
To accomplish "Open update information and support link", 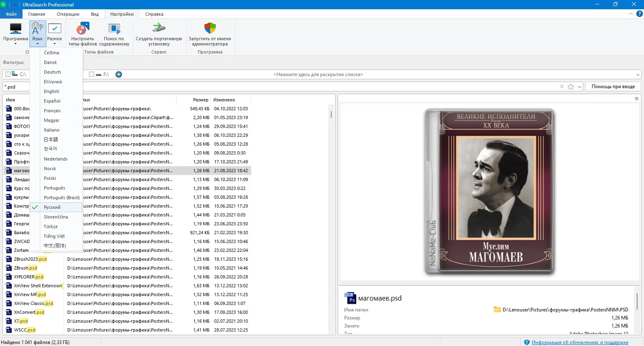I will click(580, 342).
